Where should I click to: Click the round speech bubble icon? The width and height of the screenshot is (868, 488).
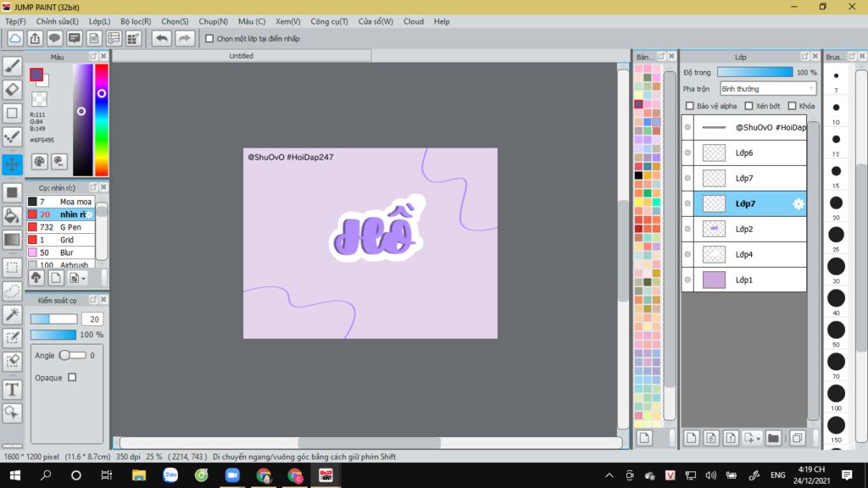point(54,38)
